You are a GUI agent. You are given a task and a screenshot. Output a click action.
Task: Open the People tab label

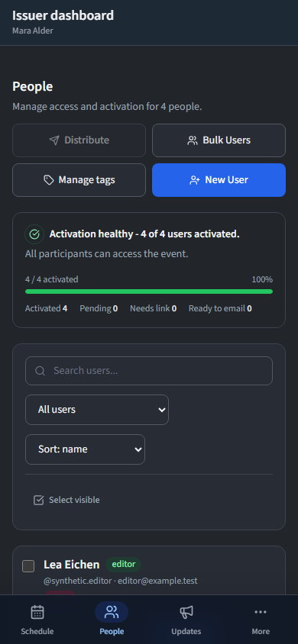click(x=112, y=631)
